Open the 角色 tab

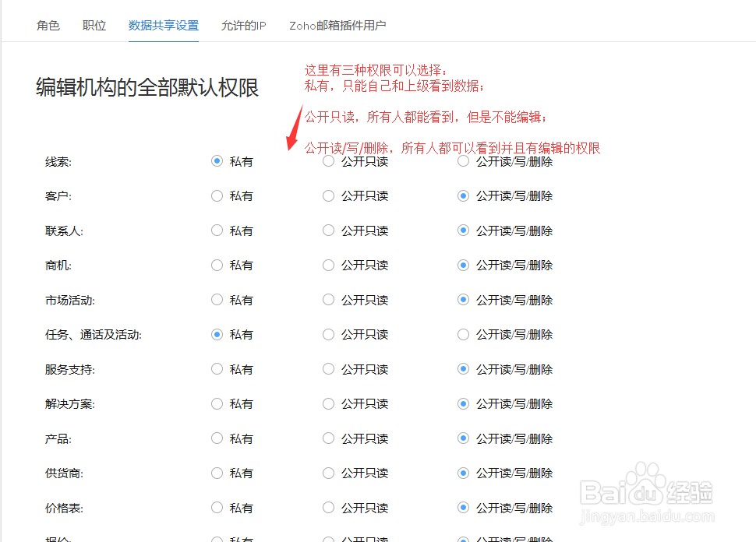[x=48, y=26]
